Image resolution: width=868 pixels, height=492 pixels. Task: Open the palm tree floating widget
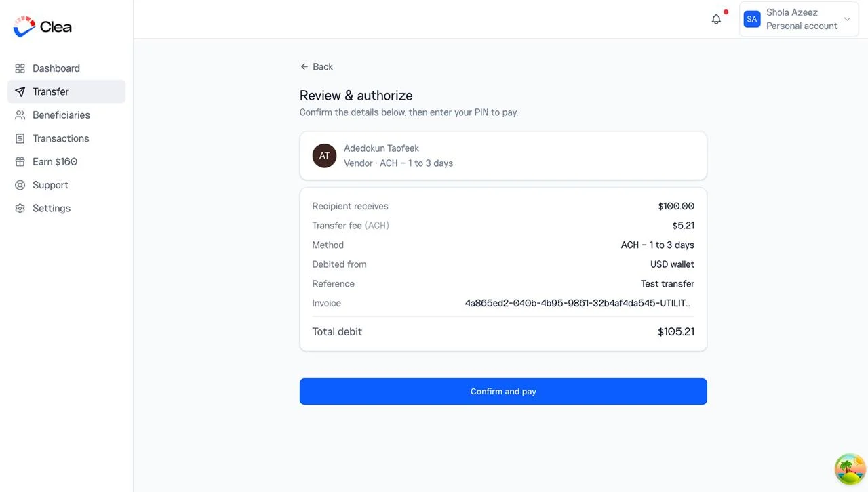click(x=850, y=469)
